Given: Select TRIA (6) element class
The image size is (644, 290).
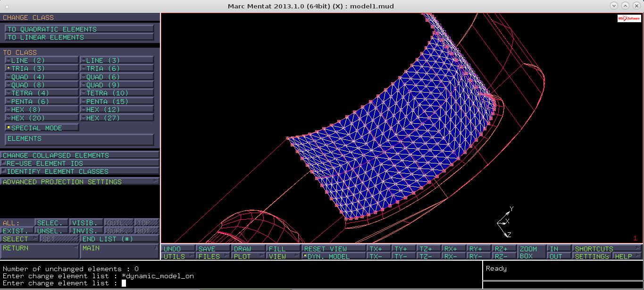Looking at the screenshot, I should click(x=117, y=68).
